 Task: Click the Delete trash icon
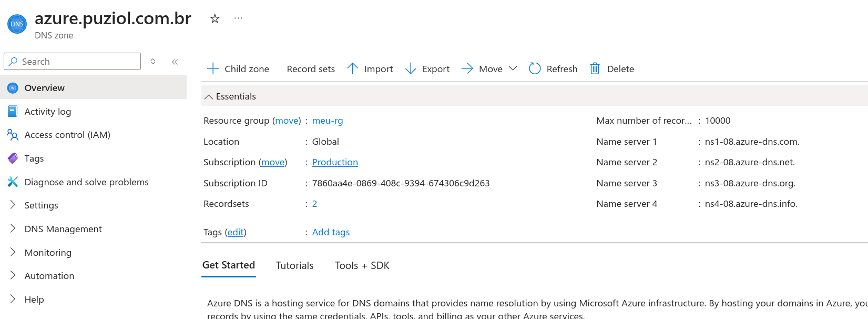click(595, 69)
